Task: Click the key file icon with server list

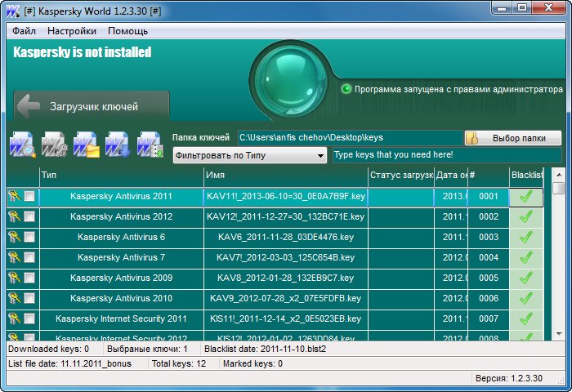Action: click(150, 145)
